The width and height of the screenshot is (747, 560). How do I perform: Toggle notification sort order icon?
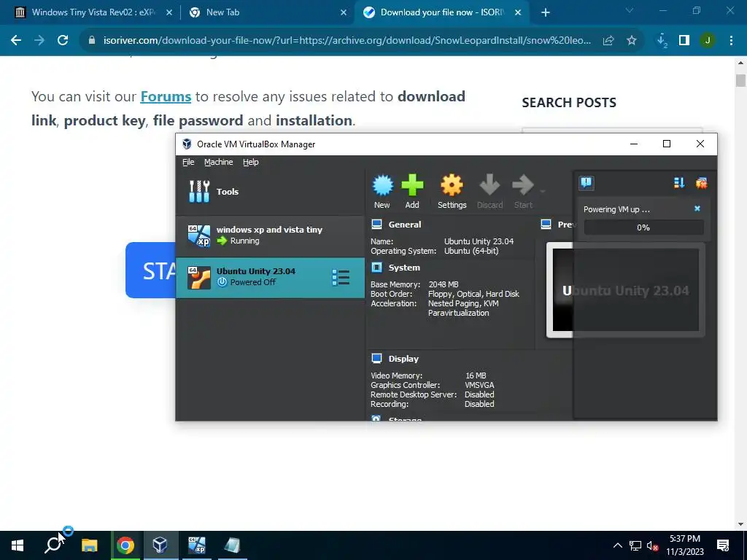pos(679,183)
